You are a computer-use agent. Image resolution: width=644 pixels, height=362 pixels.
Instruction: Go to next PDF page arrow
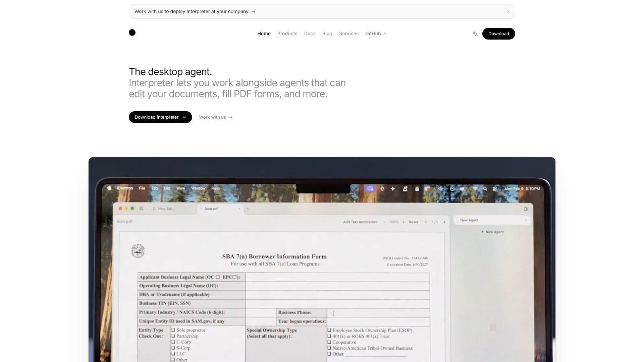click(x=444, y=222)
